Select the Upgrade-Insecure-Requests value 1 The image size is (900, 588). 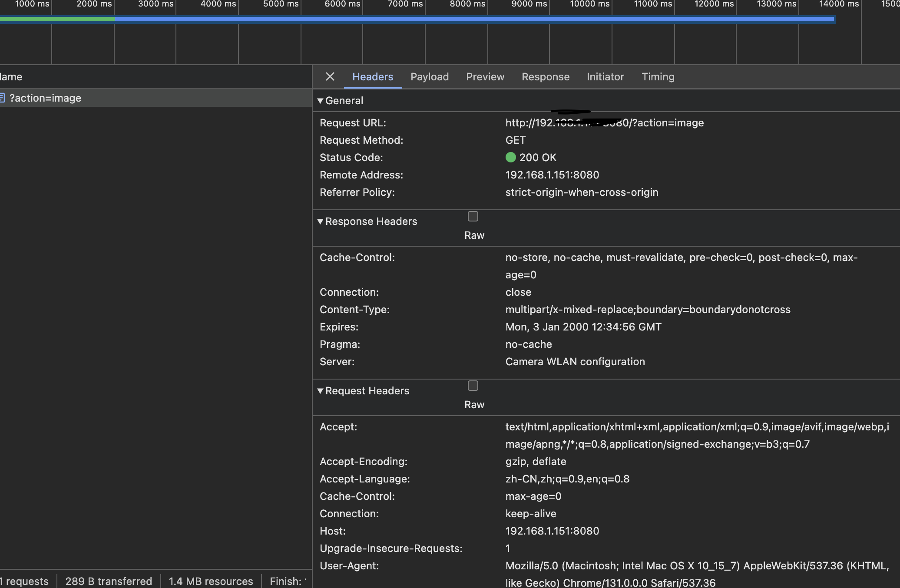tap(508, 548)
